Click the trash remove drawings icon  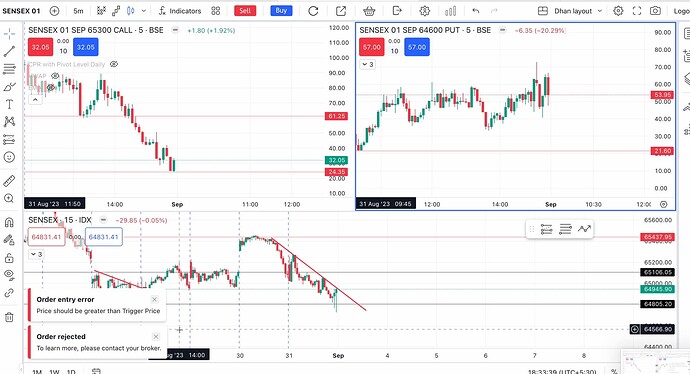click(x=9, y=317)
